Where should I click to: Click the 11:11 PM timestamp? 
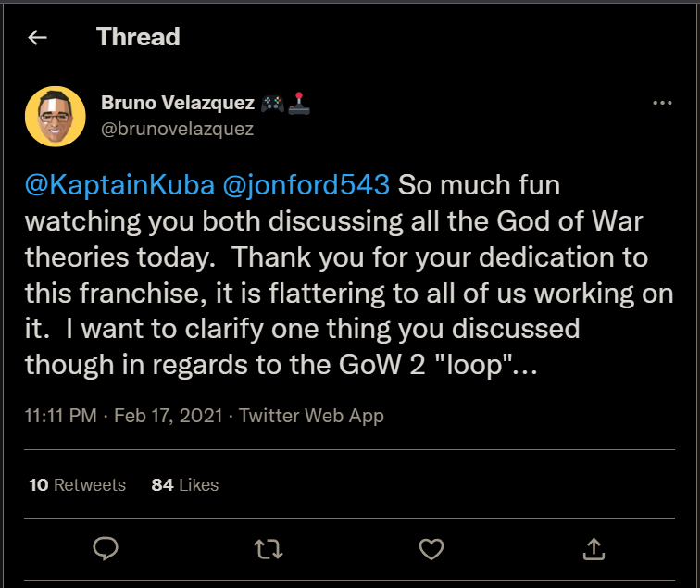point(61,416)
